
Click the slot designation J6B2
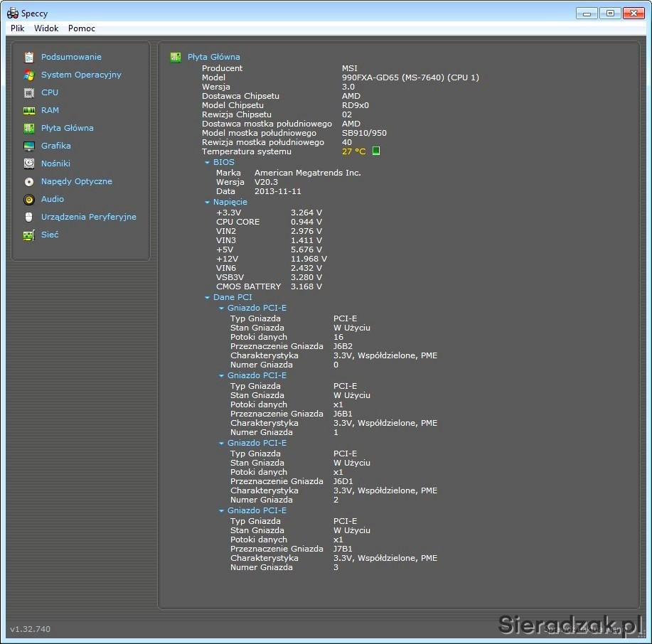pyautogui.click(x=343, y=346)
